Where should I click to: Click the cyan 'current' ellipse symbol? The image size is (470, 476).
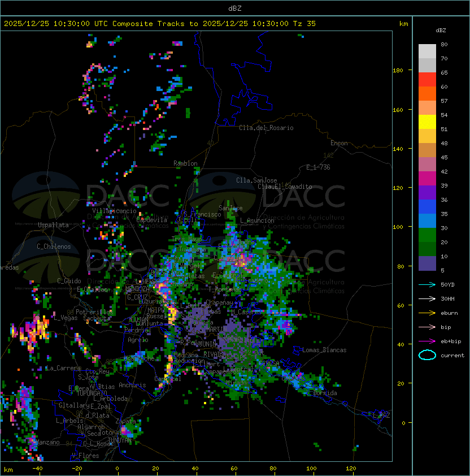point(427,355)
